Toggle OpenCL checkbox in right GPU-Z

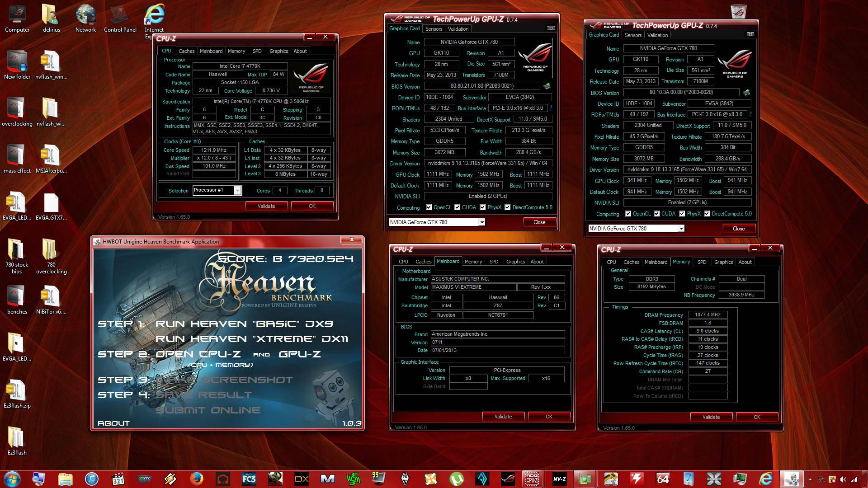[x=628, y=214]
